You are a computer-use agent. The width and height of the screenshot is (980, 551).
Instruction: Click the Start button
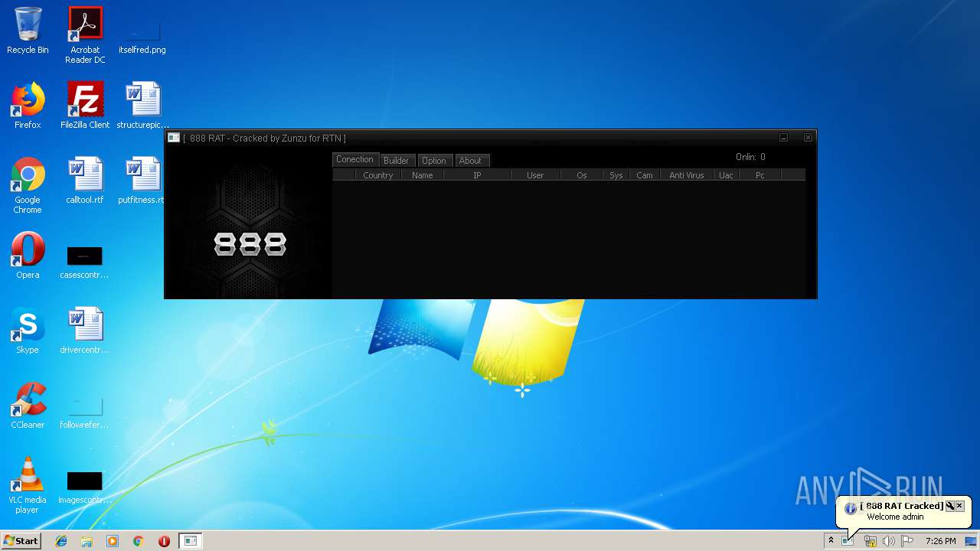(21, 541)
